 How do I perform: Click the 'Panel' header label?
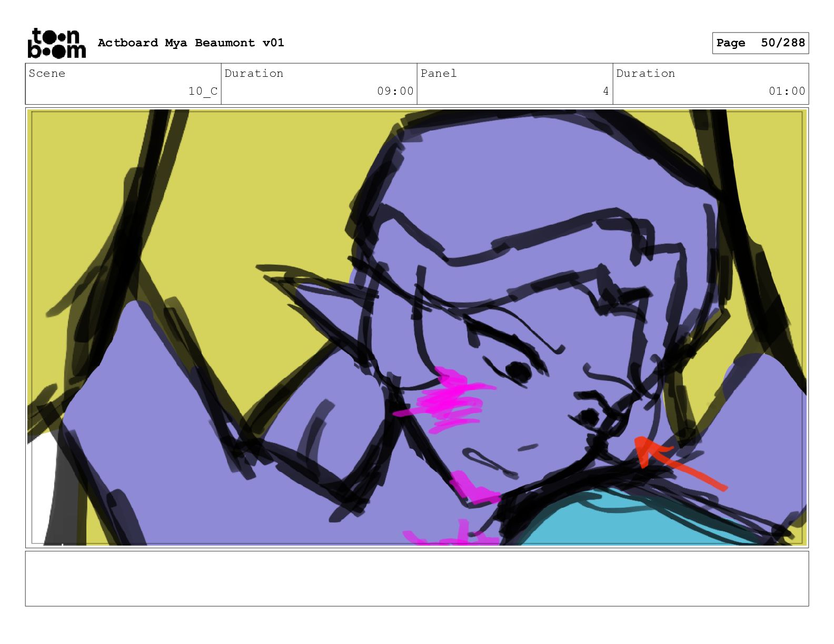tap(438, 73)
